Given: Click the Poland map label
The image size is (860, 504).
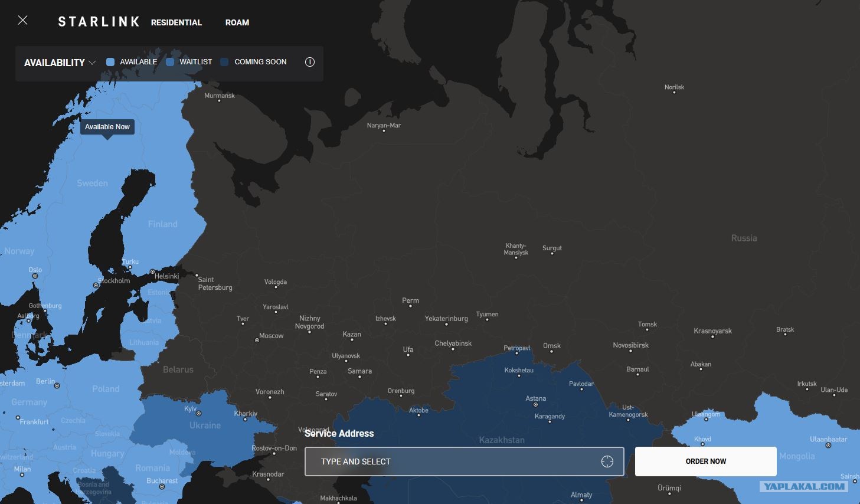Looking at the screenshot, I should 106,389.
